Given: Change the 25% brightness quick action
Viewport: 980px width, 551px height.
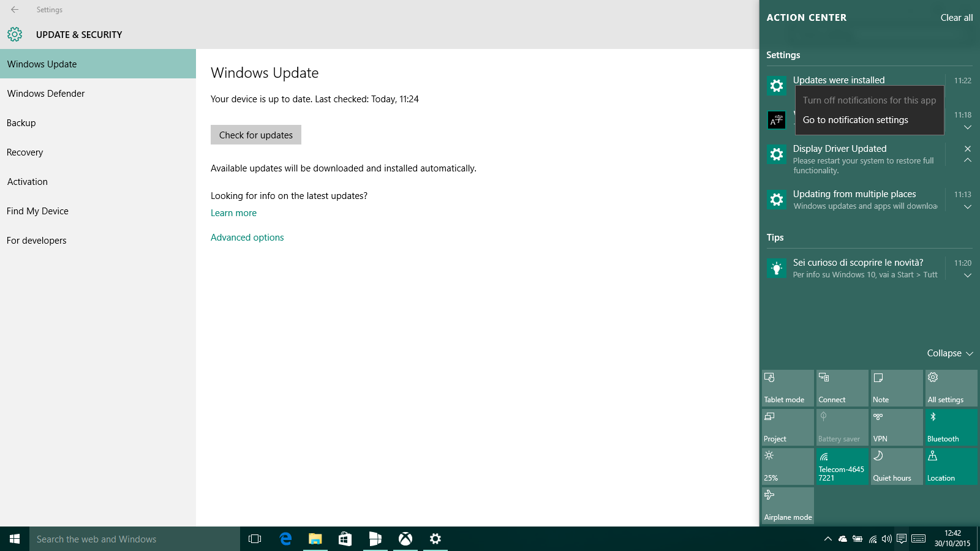Looking at the screenshot, I should [x=788, y=467].
